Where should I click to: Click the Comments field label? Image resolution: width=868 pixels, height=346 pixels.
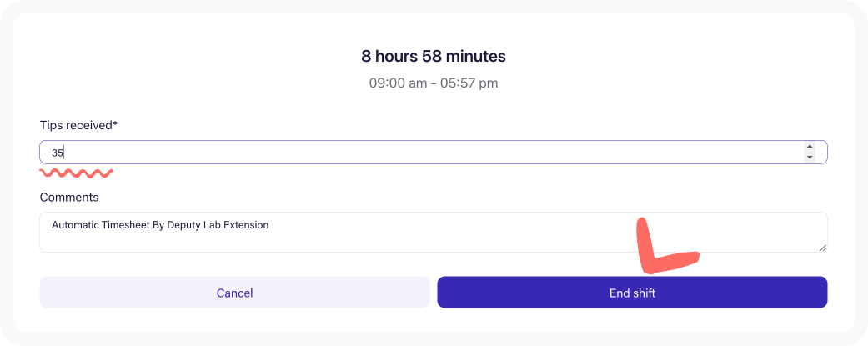(x=69, y=197)
